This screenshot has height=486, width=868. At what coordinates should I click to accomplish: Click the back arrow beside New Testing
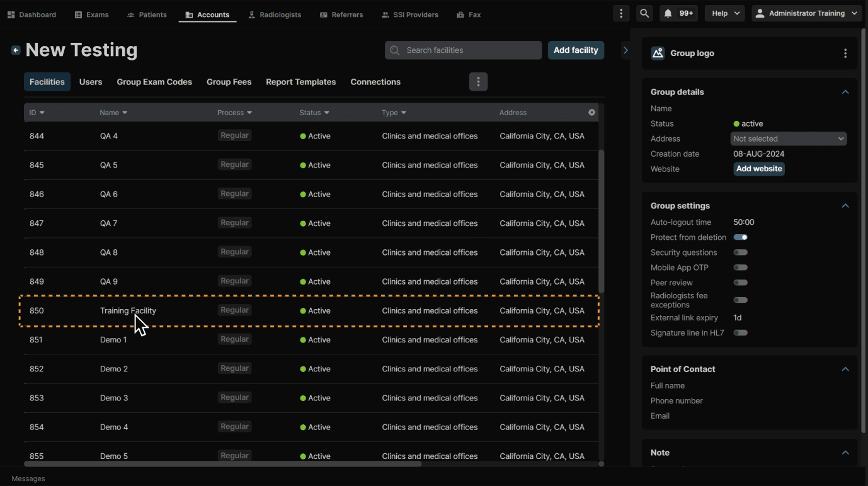[x=16, y=50]
